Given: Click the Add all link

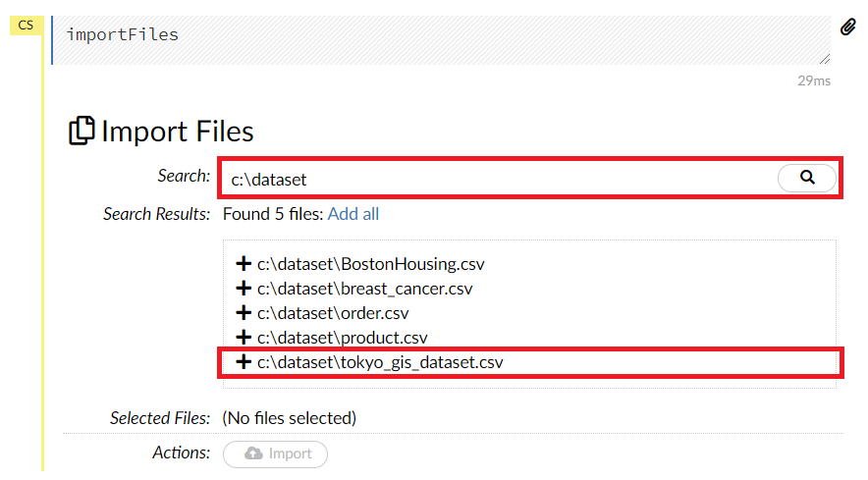Looking at the screenshot, I should pyautogui.click(x=353, y=214).
